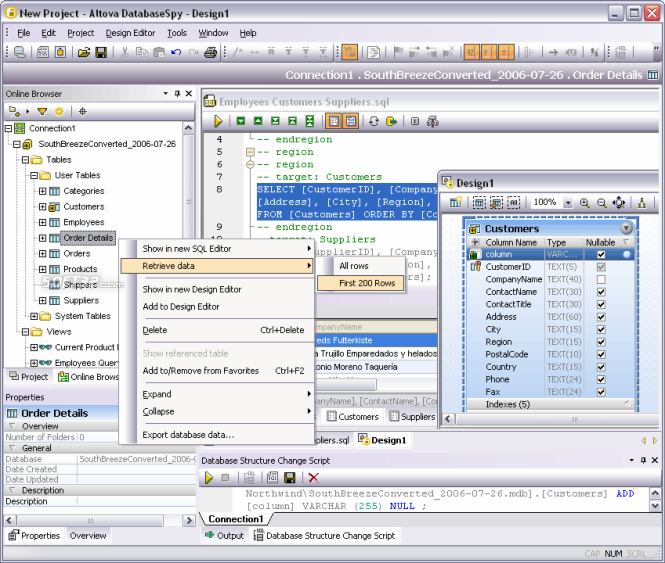Viewport: 665px width, 563px height.
Task: Save the change script with floppy icon
Action: pos(290,478)
